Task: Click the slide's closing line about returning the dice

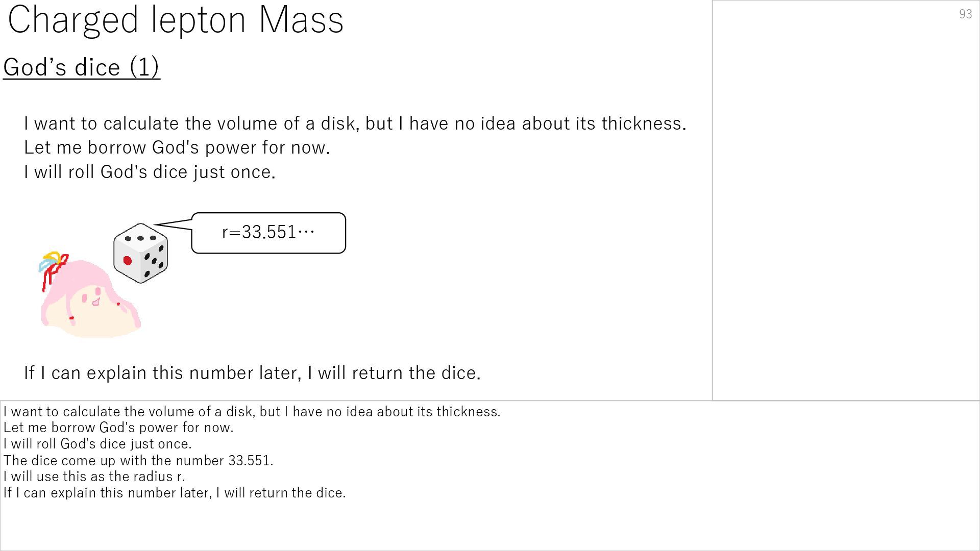Action: pyautogui.click(x=252, y=373)
